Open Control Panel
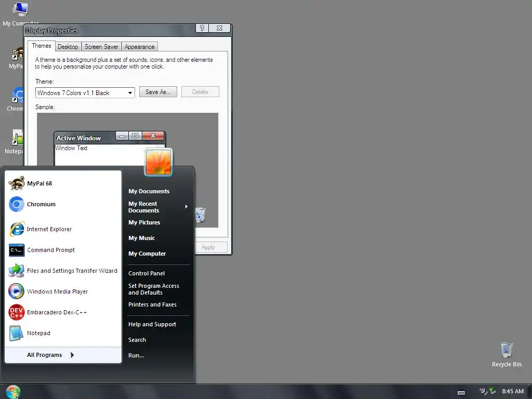 (x=147, y=273)
